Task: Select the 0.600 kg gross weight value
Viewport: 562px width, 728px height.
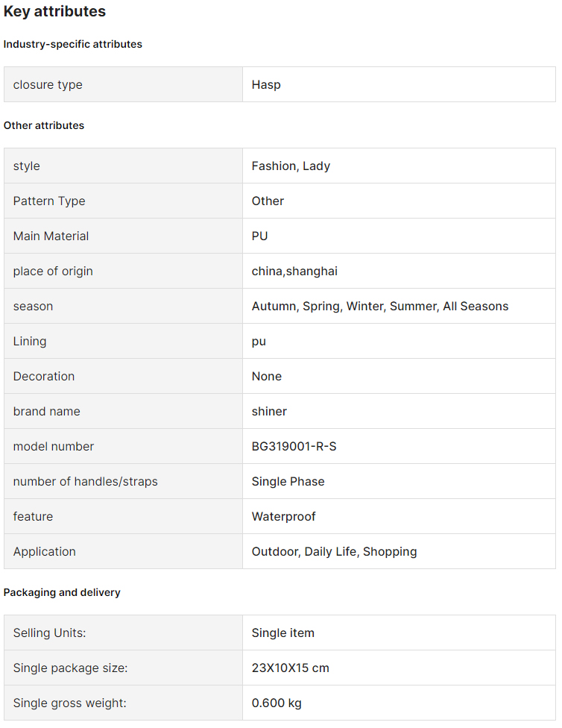Action: [277, 703]
